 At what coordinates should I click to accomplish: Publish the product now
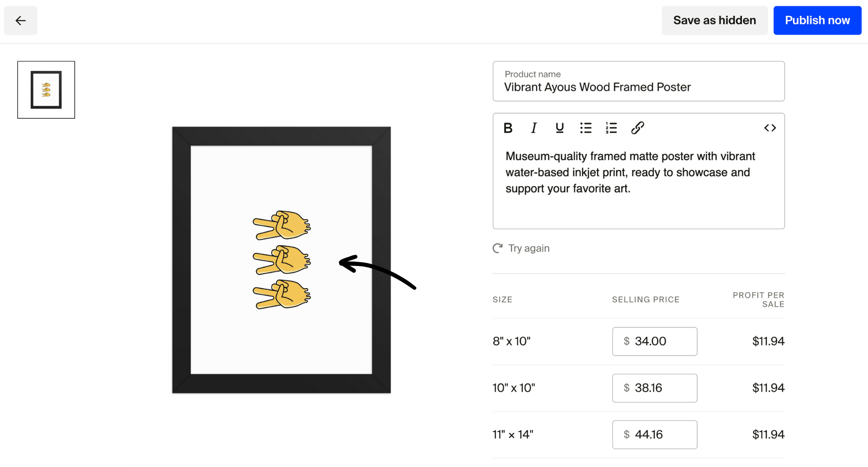coord(817,20)
